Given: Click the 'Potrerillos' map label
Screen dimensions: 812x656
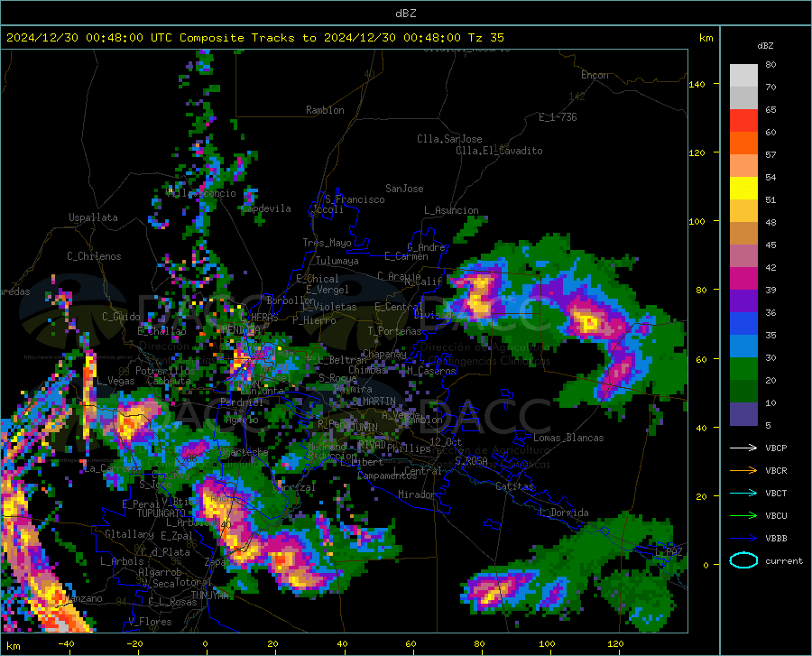Looking at the screenshot, I should click(165, 371).
